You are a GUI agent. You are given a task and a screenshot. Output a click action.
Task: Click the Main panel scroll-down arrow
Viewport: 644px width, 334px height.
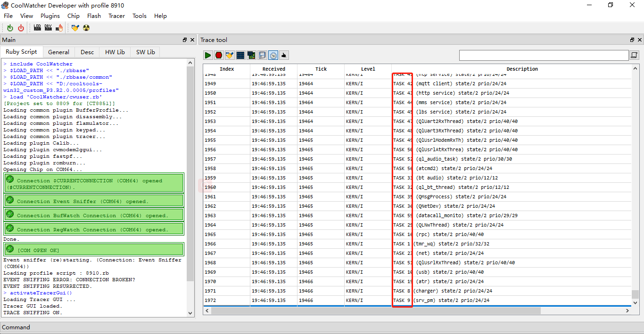pos(190,313)
